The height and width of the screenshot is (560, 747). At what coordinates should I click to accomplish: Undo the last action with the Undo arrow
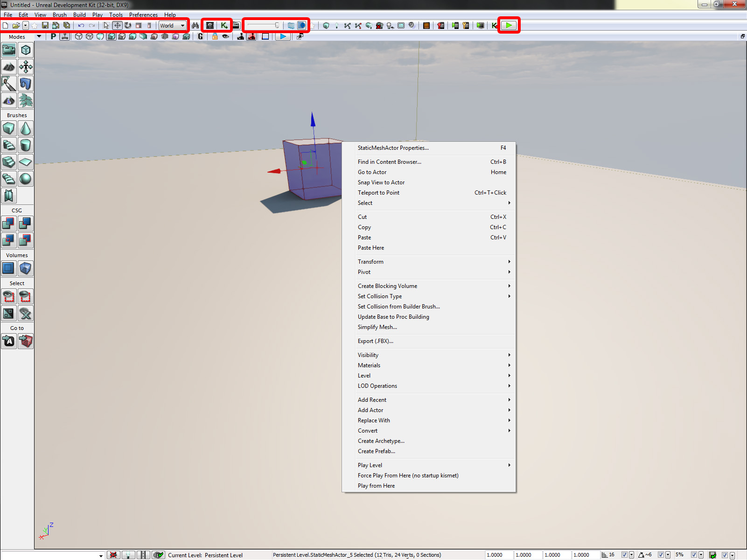pyautogui.click(x=81, y=26)
